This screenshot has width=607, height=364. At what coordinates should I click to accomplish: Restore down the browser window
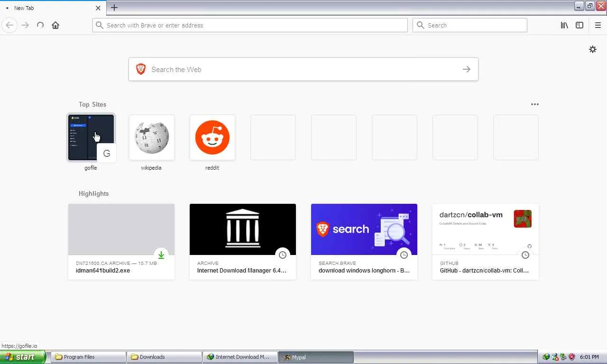click(x=590, y=6)
